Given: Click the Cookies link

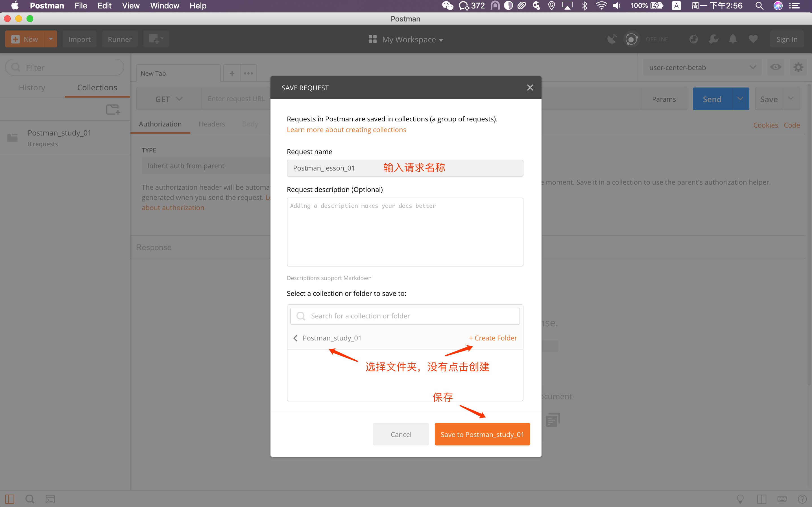Looking at the screenshot, I should click(765, 125).
